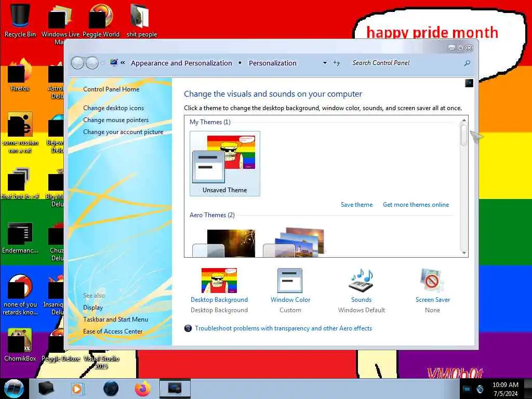This screenshot has width=532, height=399.
Task: Click the Show desktop button at taskbar end
Action: pyautogui.click(x=528, y=389)
